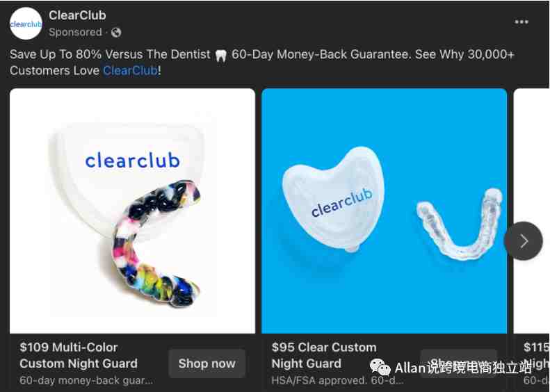Click the 60-day money-back guarantee description text
This screenshot has height=392, width=550.
[x=86, y=380]
